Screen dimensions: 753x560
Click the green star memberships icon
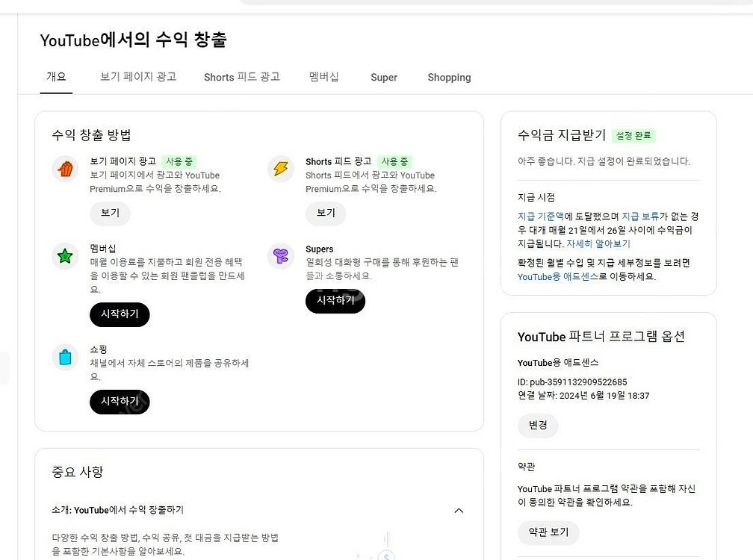point(65,257)
